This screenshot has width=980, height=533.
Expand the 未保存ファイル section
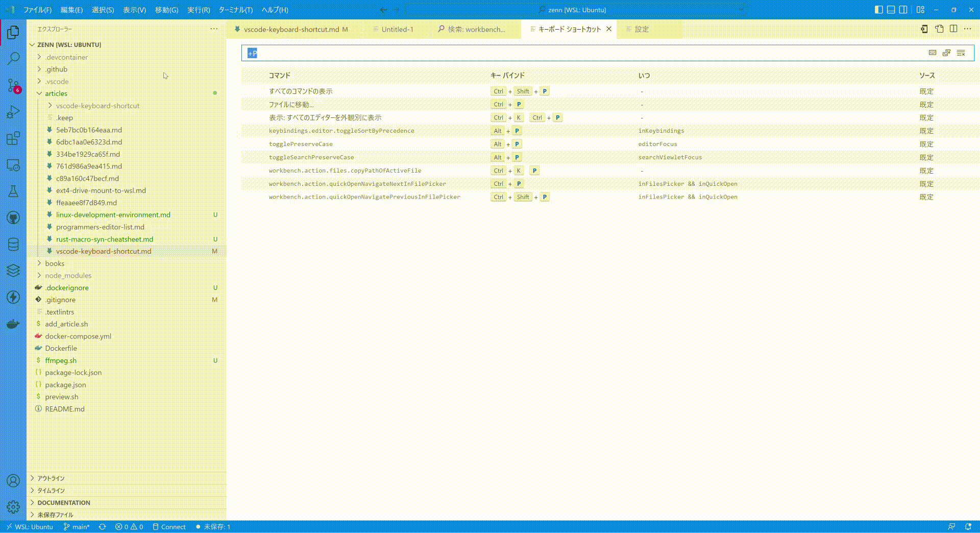[x=127, y=515]
